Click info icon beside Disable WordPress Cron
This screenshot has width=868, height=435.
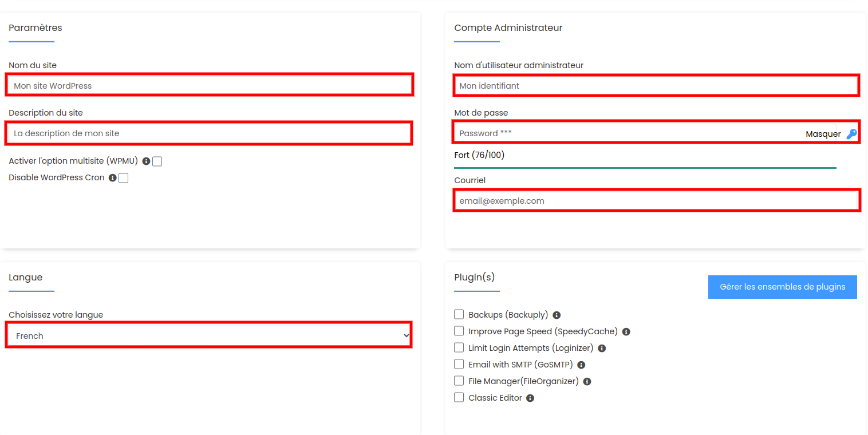pyautogui.click(x=113, y=178)
